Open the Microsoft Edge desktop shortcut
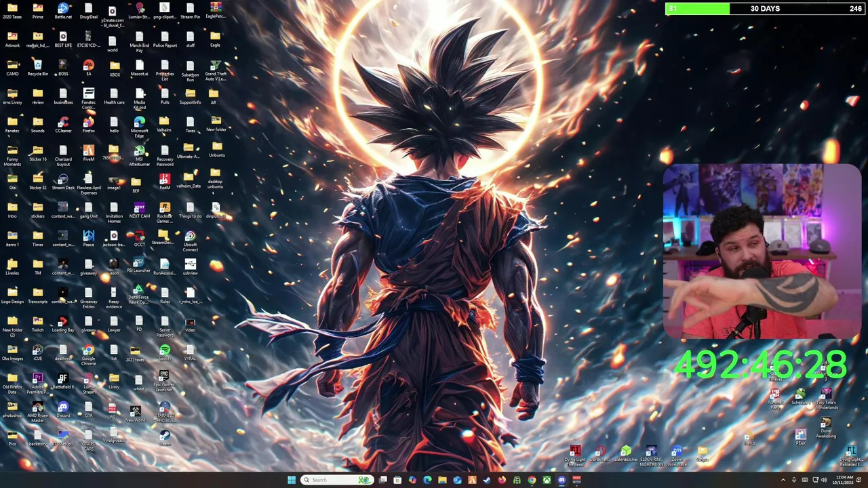Screen dimensions: 868x488 click(139, 127)
